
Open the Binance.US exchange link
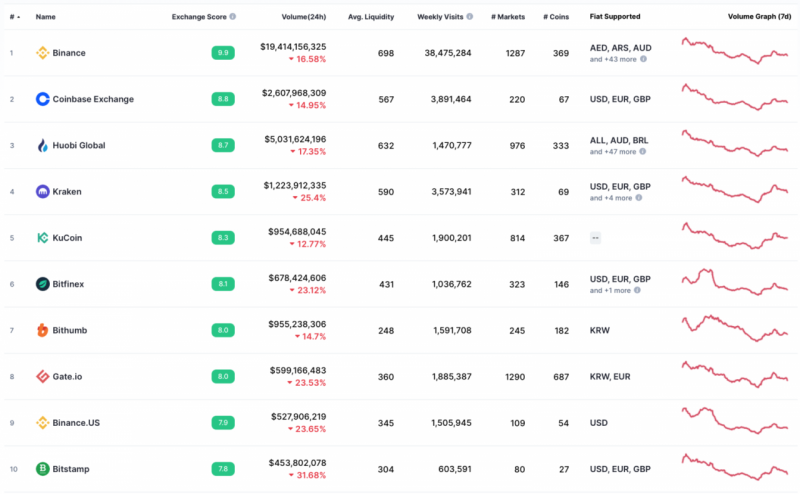pos(76,423)
